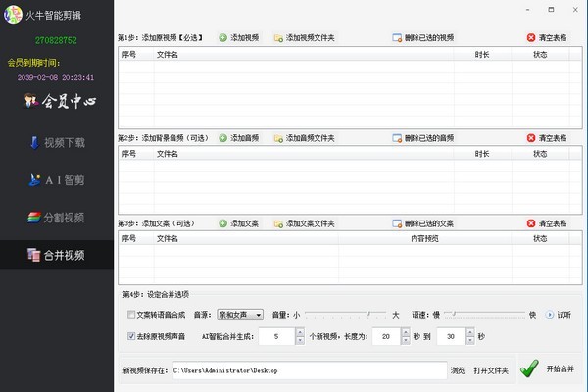The height and width of the screenshot is (392, 588).
Task: Click the 添加视频文件夹 folder icon
Action: [x=278, y=38]
